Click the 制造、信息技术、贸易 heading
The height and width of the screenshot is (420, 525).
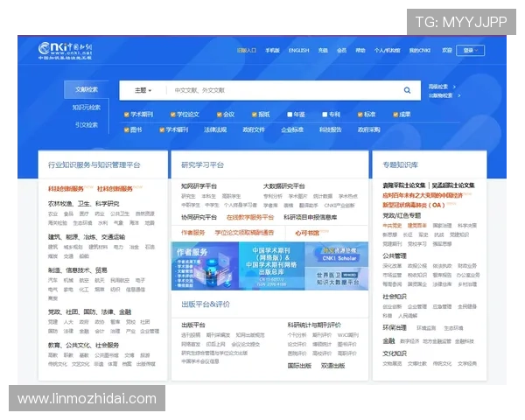(77, 270)
